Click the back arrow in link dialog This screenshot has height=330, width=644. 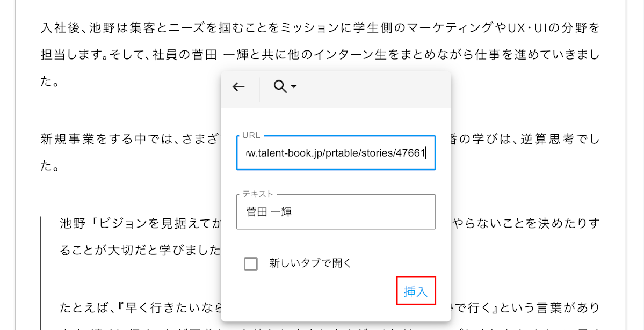pyautogui.click(x=238, y=87)
